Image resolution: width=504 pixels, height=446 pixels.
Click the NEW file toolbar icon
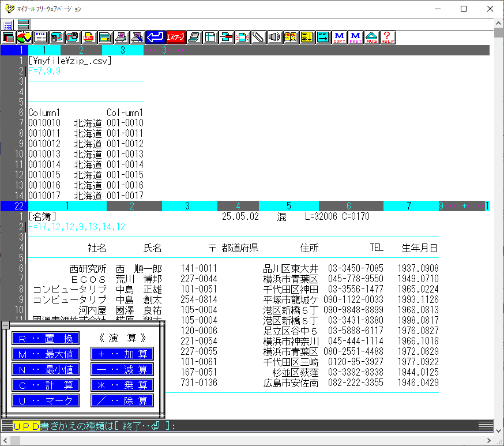point(89,38)
